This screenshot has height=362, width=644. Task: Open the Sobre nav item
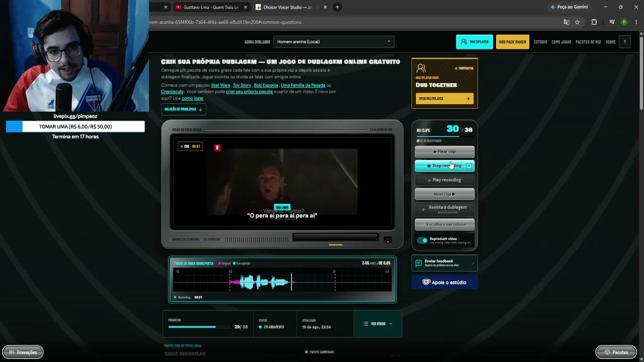click(x=610, y=42)
